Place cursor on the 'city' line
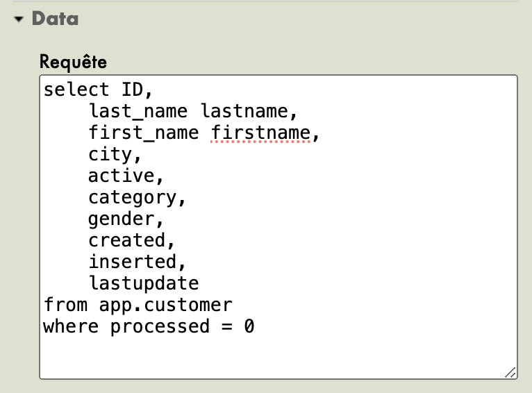This screenshot has height=393, width=532. [x=110, y=154]
